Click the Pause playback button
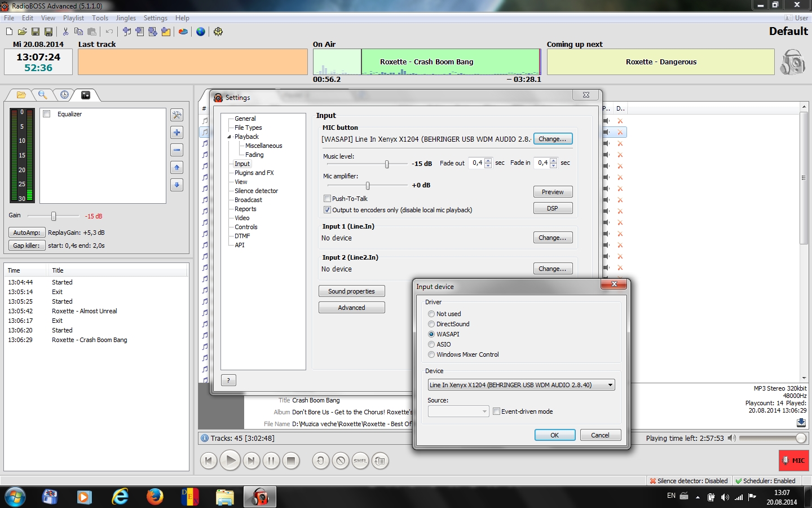 click(x=271, y=461)
